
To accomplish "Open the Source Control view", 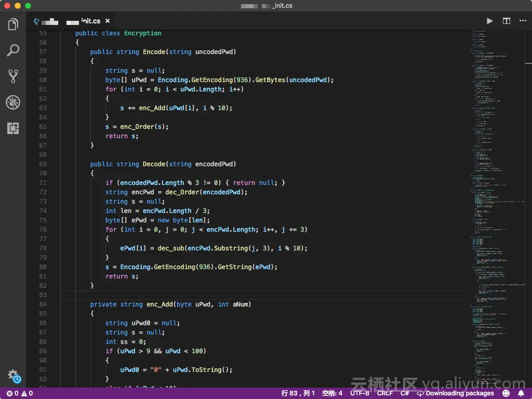I will [x=13, y=76].
